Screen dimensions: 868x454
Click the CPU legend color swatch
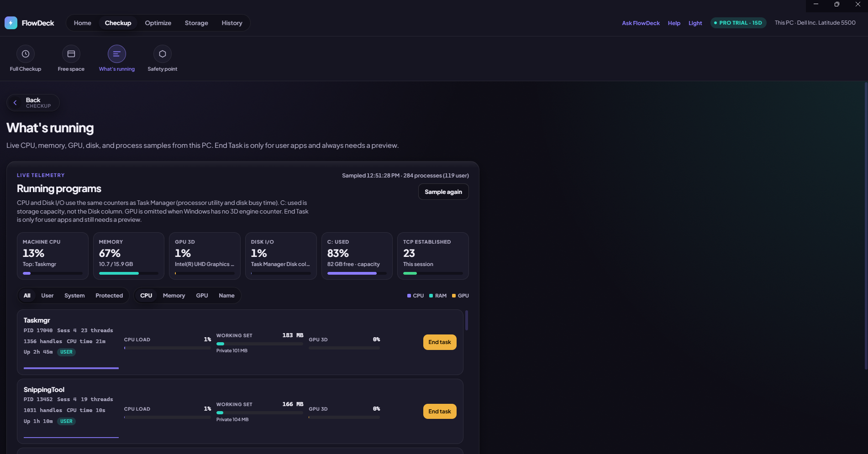click(x=409, y=296)
